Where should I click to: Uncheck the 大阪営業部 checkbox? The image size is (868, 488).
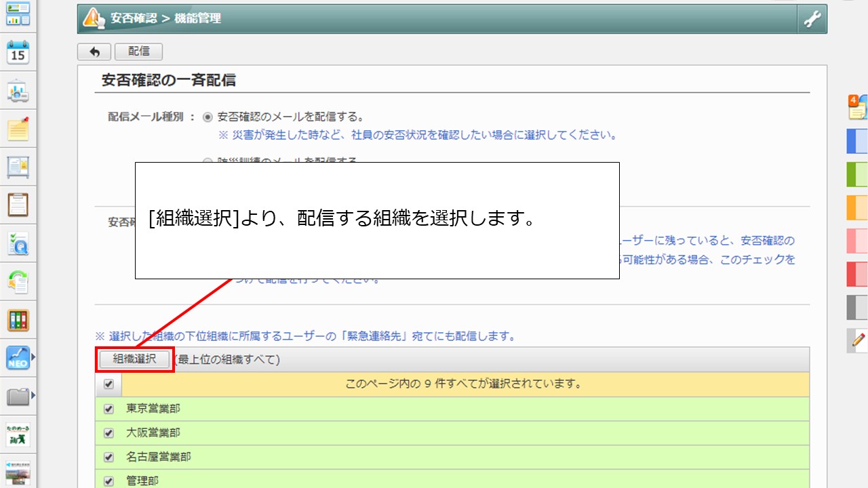point(108,432)
